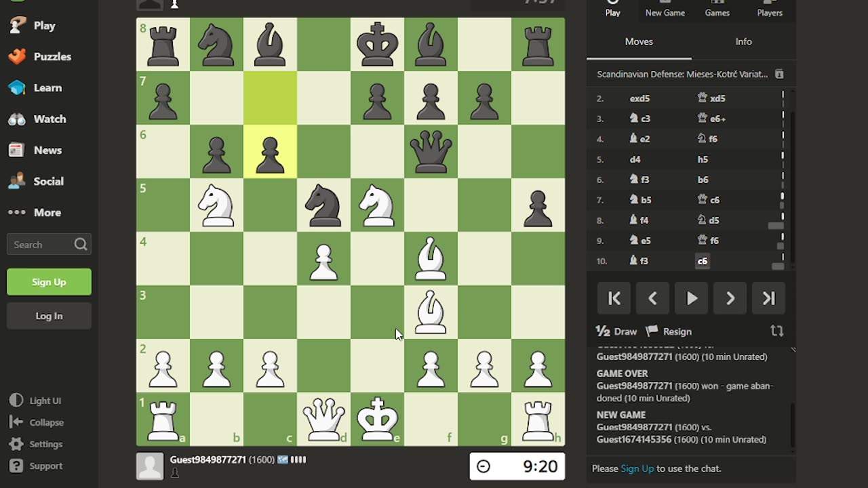Click the black knight on d5

click(x=323, y=205)
